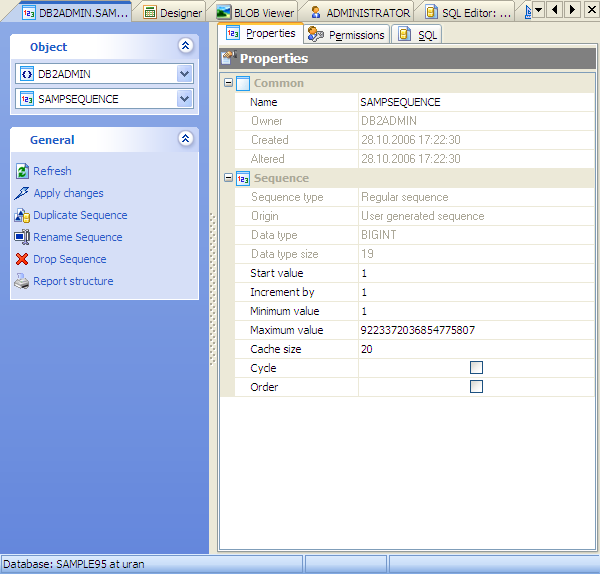Enable the Cycle checkbox
Viewport: 600px width, 574px height.
tap(476, 368)
